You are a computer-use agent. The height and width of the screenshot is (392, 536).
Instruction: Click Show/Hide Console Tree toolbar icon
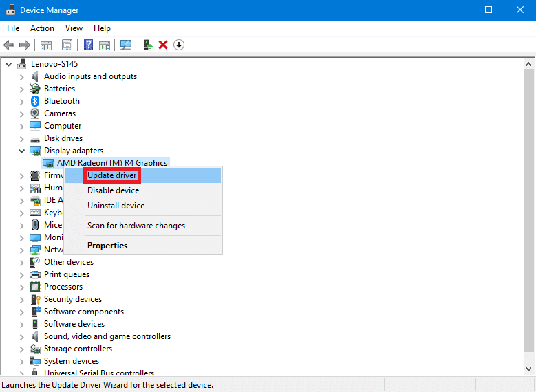pyautogui.click(x=46, y=45)
